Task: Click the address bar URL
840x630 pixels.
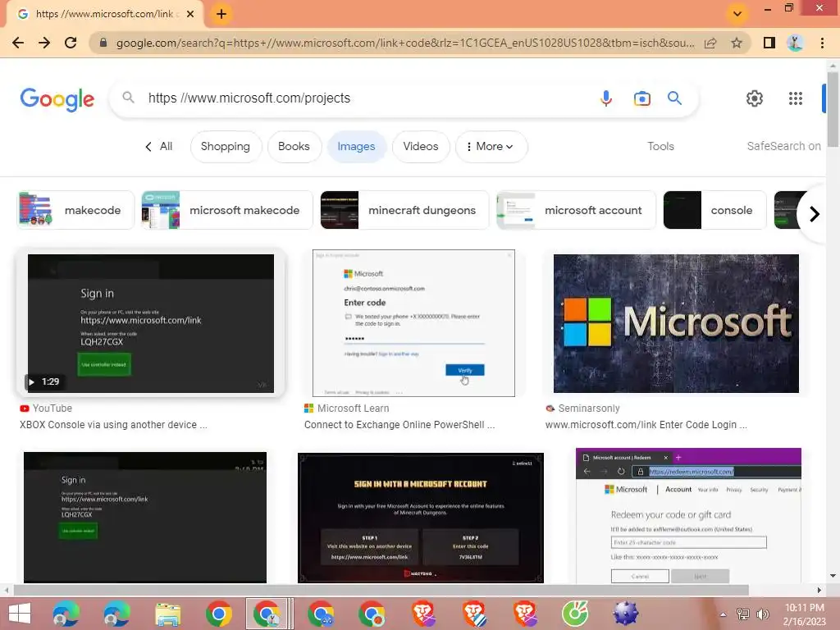Action: point(405,43)
